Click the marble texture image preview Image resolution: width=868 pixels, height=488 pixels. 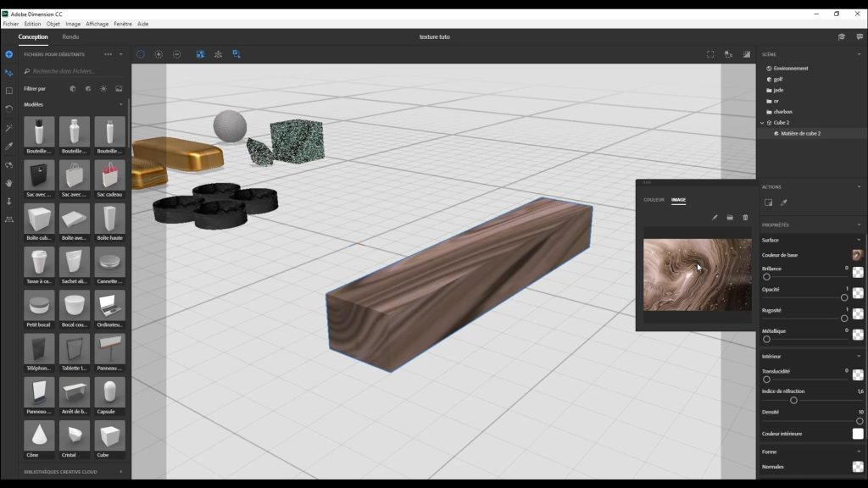click(697, 275)
